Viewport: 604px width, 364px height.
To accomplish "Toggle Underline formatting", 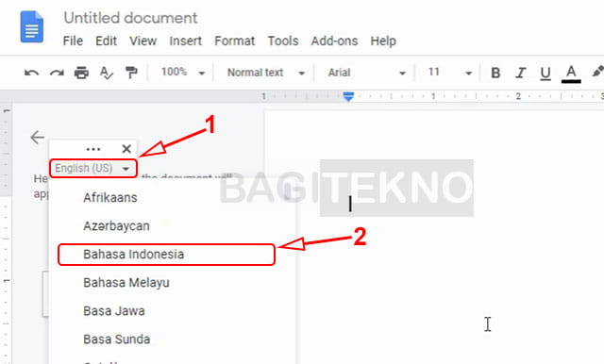I will 545,74.
